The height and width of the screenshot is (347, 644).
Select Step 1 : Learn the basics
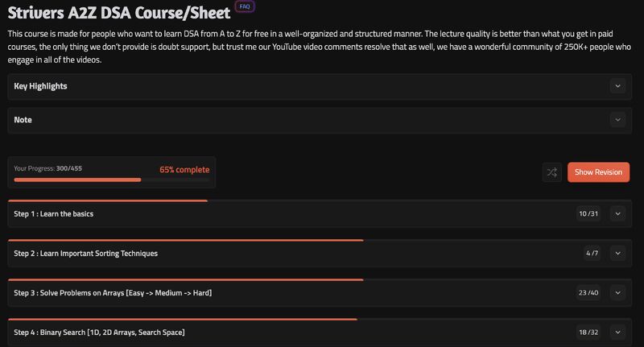pos(53,214)
